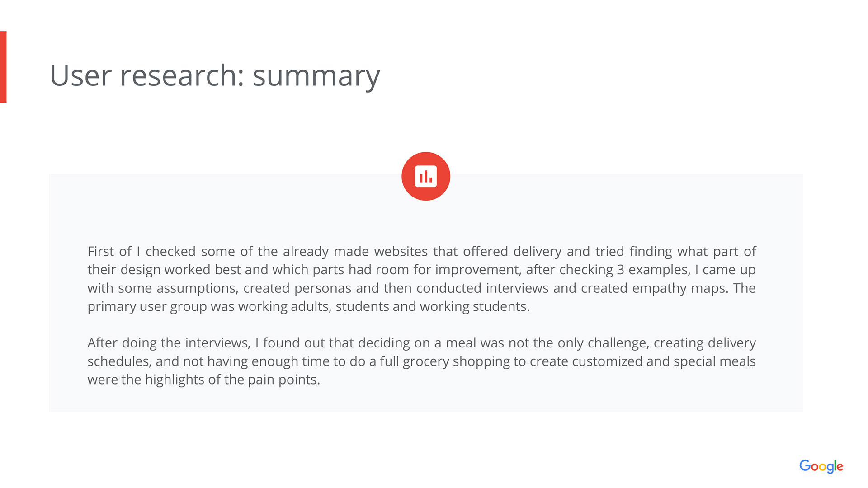Click the red vertical accent bar
Viewport: 868px width, 488px height.
[x=3, y=67]
